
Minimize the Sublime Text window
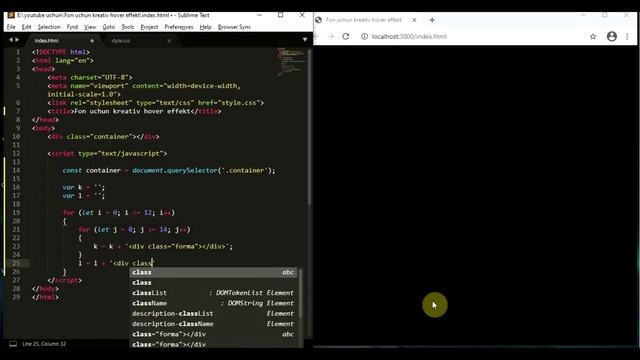[x=259, y=15]
